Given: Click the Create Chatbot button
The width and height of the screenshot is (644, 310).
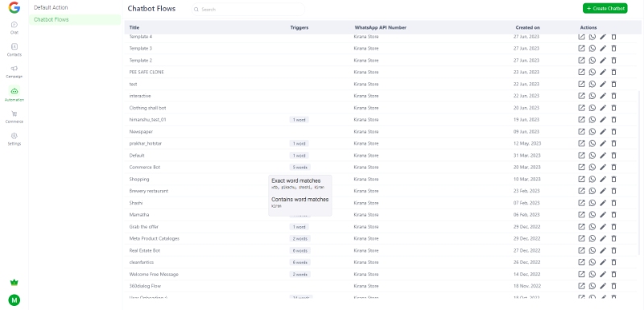Looking at the screenshot, I should click(605, 8).
